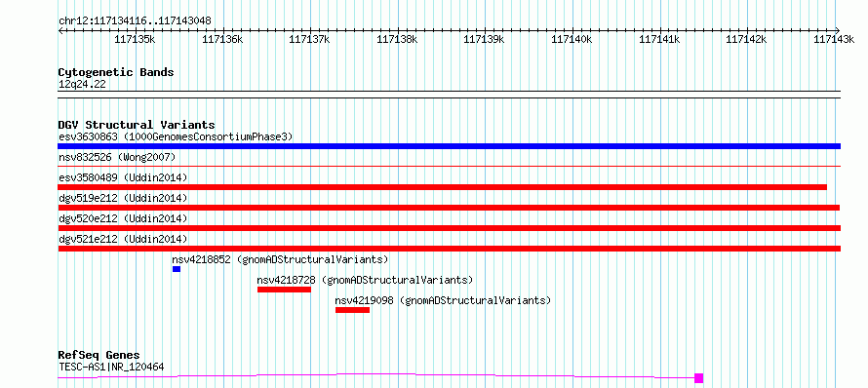
Task: Select the esv3630863 (1000GenomesConsortiumPhase3) label
Action: point(176,136)
